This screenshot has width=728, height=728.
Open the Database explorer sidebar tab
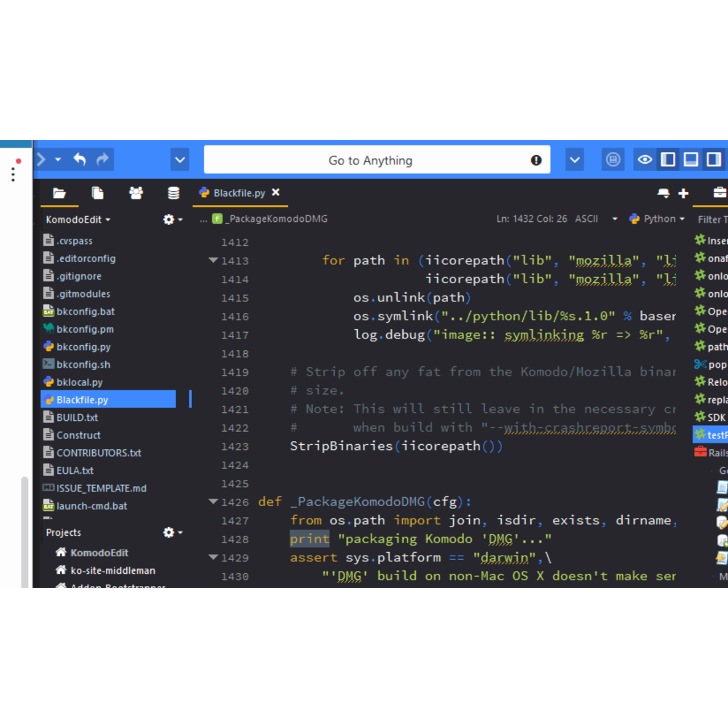coord(173,193)
